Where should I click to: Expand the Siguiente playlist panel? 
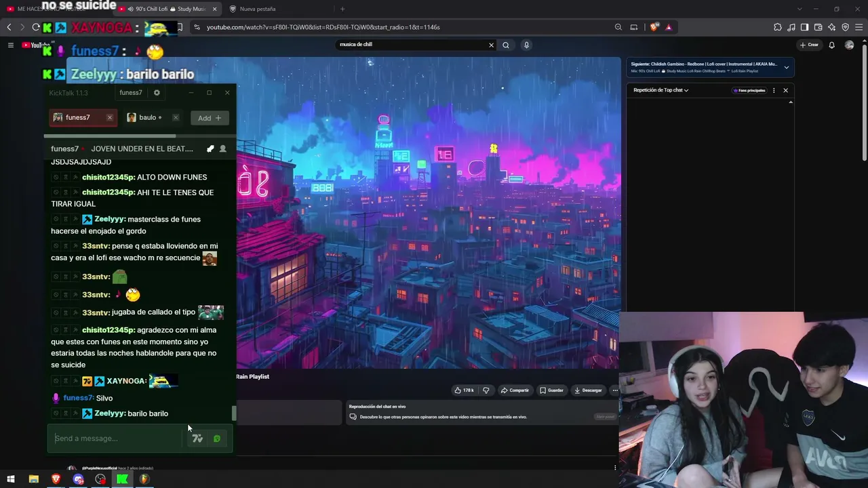click(x=787, y=67)
